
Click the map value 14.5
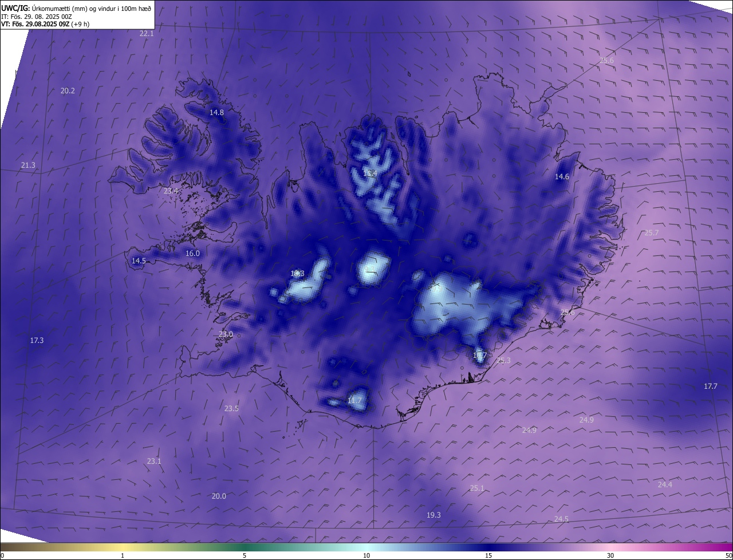coord(139,261)
